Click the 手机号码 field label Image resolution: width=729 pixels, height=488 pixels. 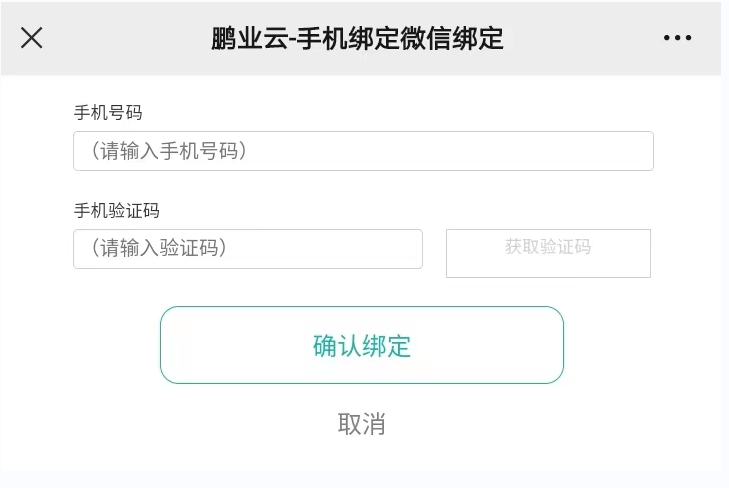tap(108, 112)
